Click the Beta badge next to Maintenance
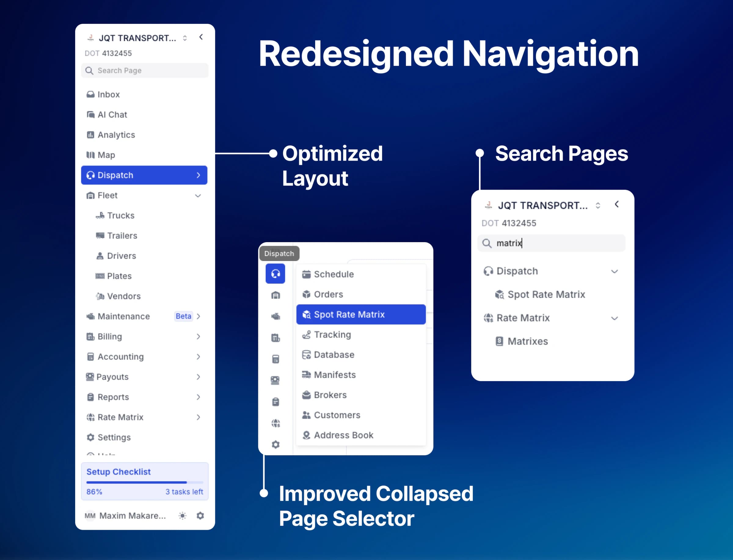733x560 pixels. point(183,316)
